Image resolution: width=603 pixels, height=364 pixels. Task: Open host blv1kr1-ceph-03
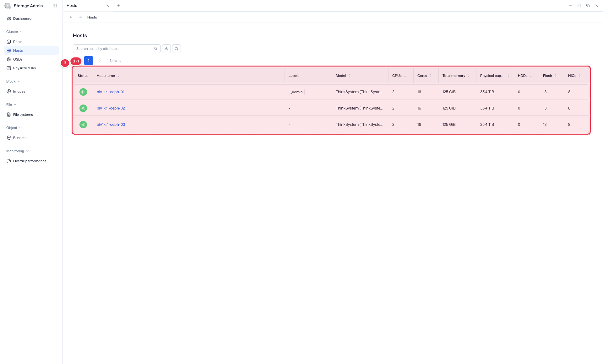click(111, 125)
